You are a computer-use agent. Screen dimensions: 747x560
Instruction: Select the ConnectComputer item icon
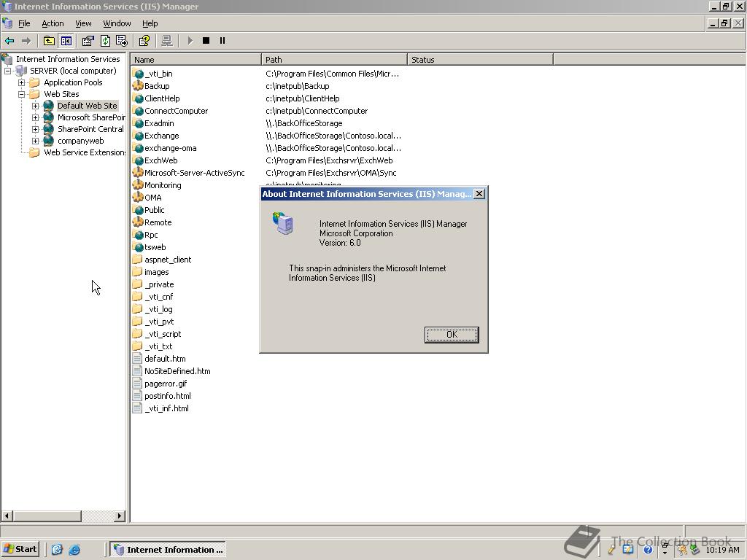click(x=138, y=111)
